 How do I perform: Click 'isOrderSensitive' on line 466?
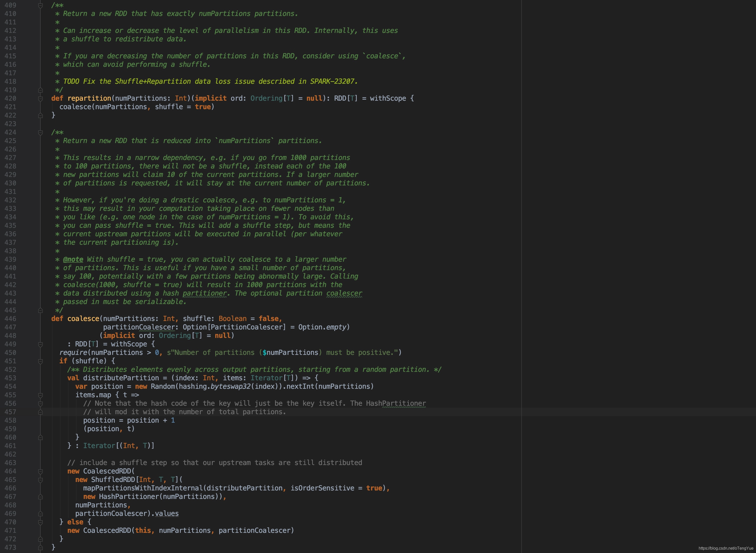(322, 488)
